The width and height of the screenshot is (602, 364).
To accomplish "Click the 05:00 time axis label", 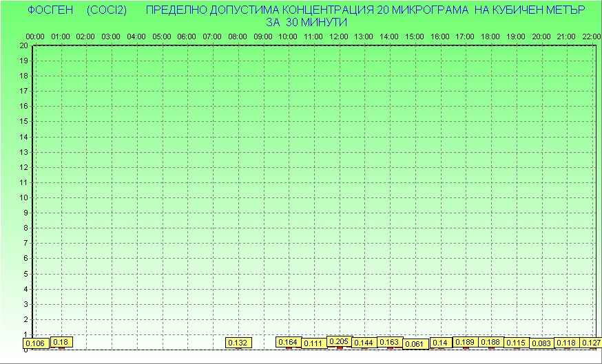I will (x=162, y=36).
